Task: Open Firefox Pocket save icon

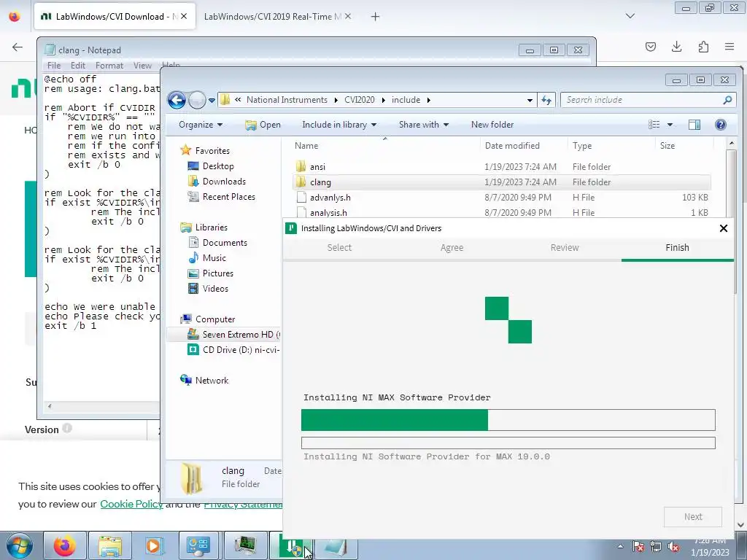Action: click(x=650, y=47)
